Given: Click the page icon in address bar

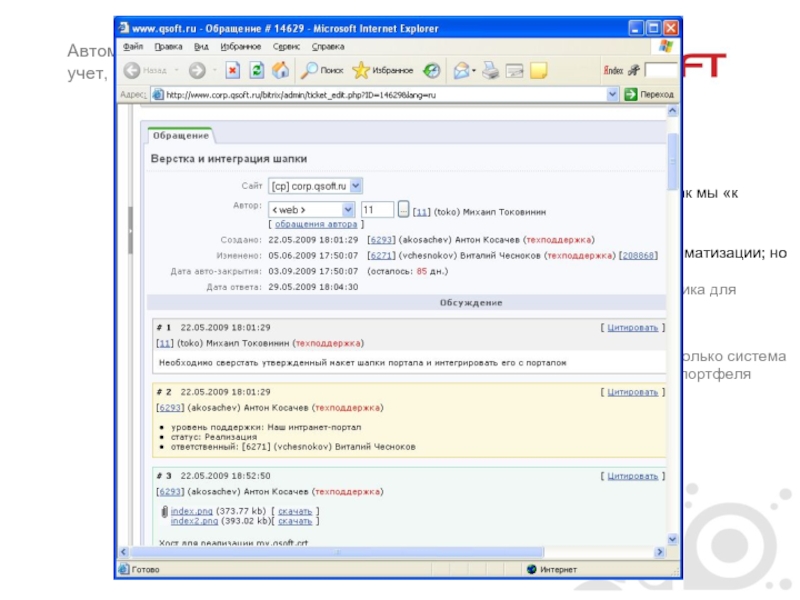Looking at the screenshot, I should tap(158, 94).
